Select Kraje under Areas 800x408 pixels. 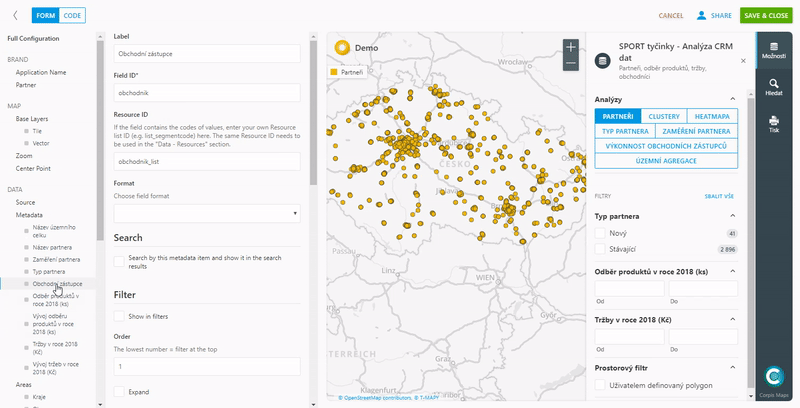(x=39, y=397)
